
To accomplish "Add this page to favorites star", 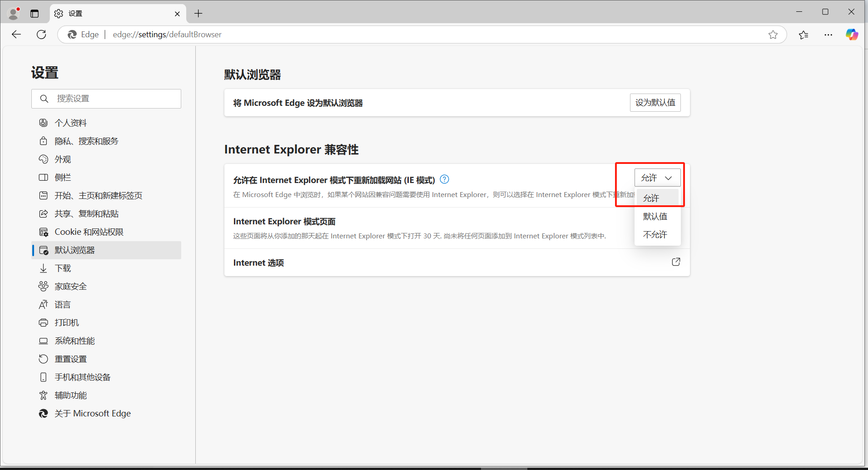I will tap(773, 35).
